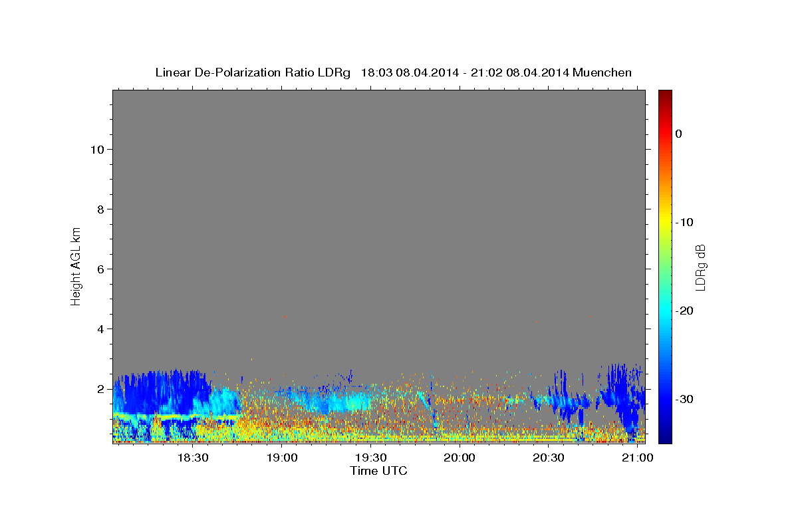Click the 21:00 time tick label
798x532 pixels.
coord(637,458)
